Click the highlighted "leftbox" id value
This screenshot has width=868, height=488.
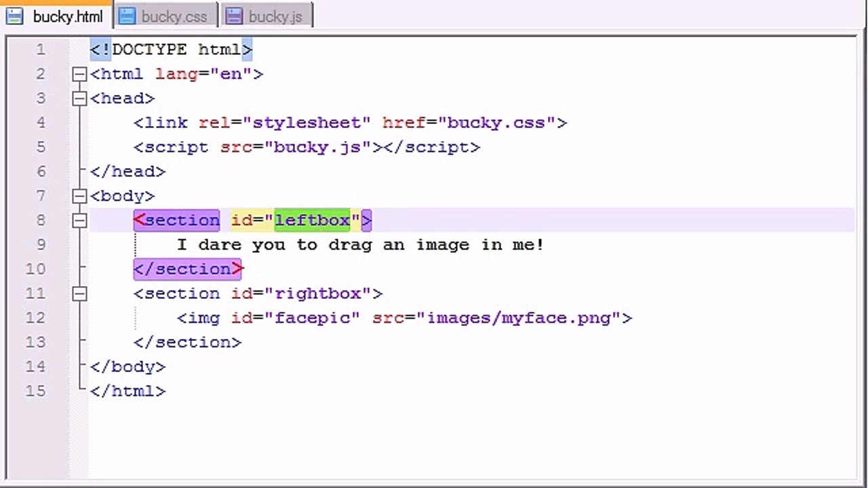(x=312, y=220)
